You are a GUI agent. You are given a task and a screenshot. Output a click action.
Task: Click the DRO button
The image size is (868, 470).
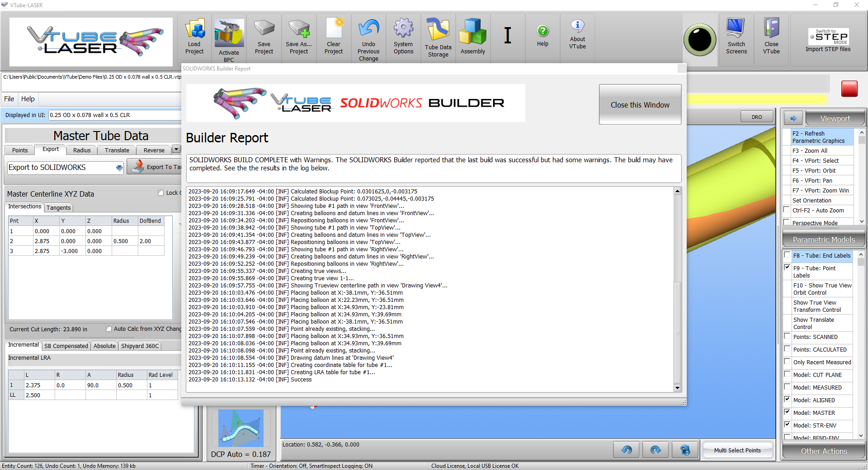coord(757,117)
